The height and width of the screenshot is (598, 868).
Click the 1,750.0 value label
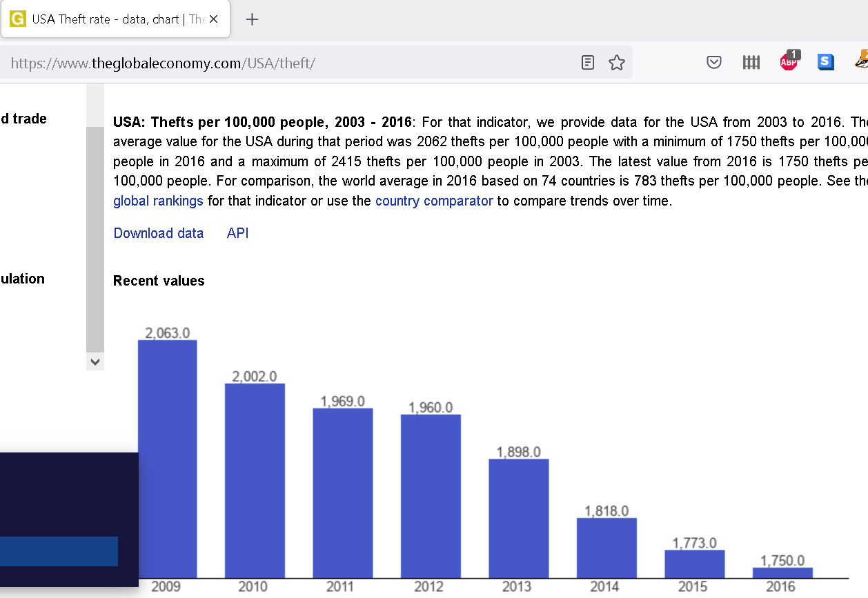tap(782, 561)
